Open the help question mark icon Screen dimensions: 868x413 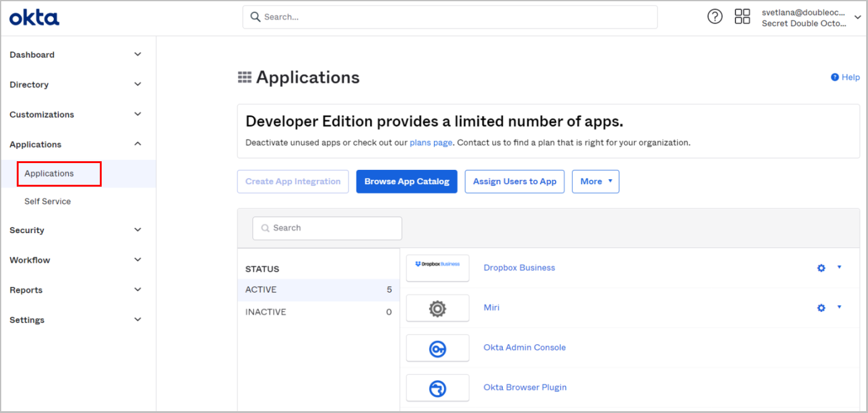click(x=715, y=17)
